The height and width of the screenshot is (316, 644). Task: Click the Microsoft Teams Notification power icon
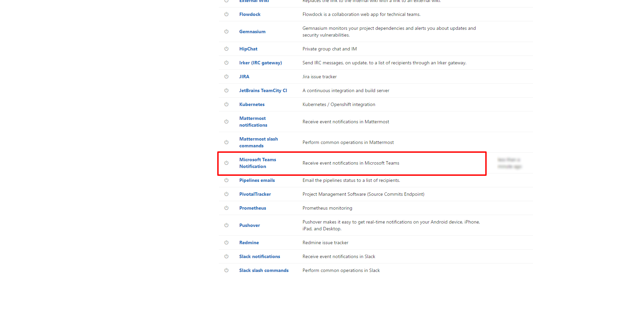pyautogui.click(x=226, y=163)
